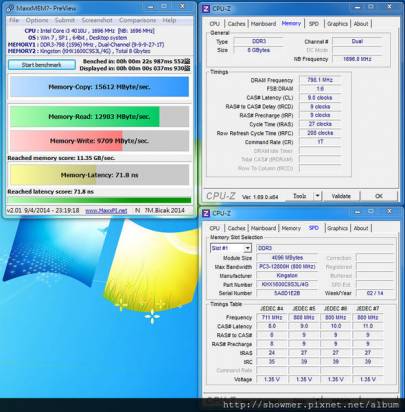Viewport: 405px width, 412px height.
Task: Click the Manufacturer Kingston field
Action: (x=287, y=276)
